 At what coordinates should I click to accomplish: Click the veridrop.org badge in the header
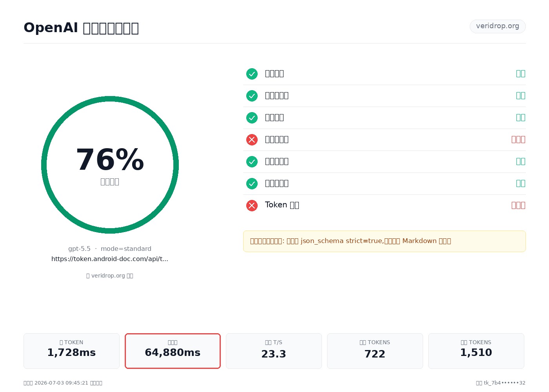point(498,26)
